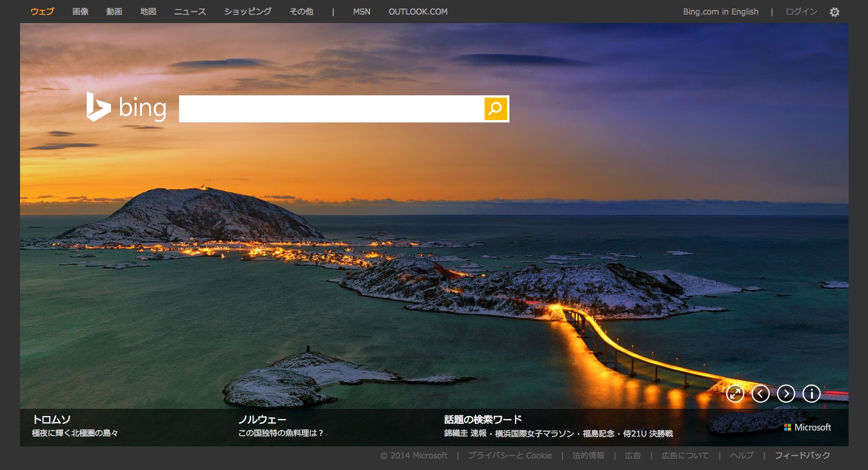Open settings via the gear icon
868x470 pixels.
(x=835, y=12)
